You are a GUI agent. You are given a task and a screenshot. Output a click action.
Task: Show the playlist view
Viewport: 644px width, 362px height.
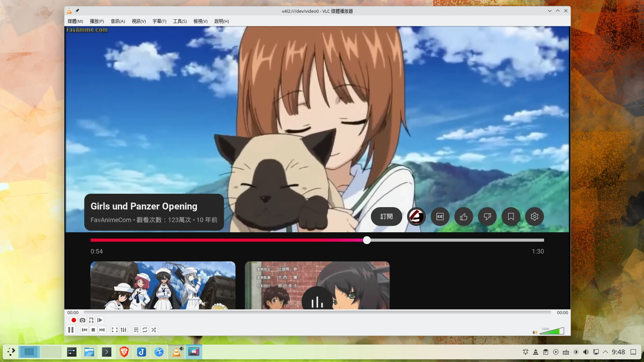tap(136, 330)
